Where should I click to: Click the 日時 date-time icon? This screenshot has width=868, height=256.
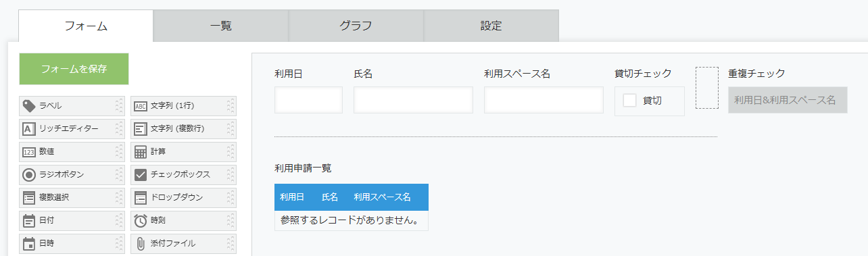click(29, 244)
